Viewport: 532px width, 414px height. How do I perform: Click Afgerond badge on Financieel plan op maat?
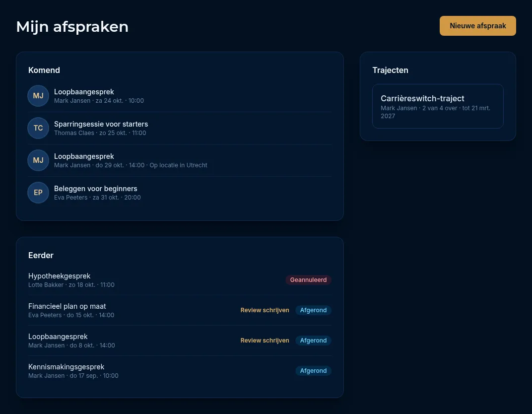pos(313,310)
